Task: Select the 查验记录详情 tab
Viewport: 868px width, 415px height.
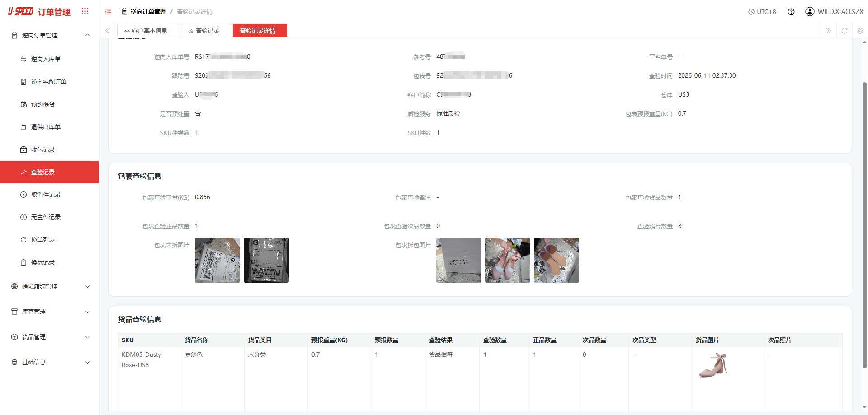Action: click(x=260, y=31)
